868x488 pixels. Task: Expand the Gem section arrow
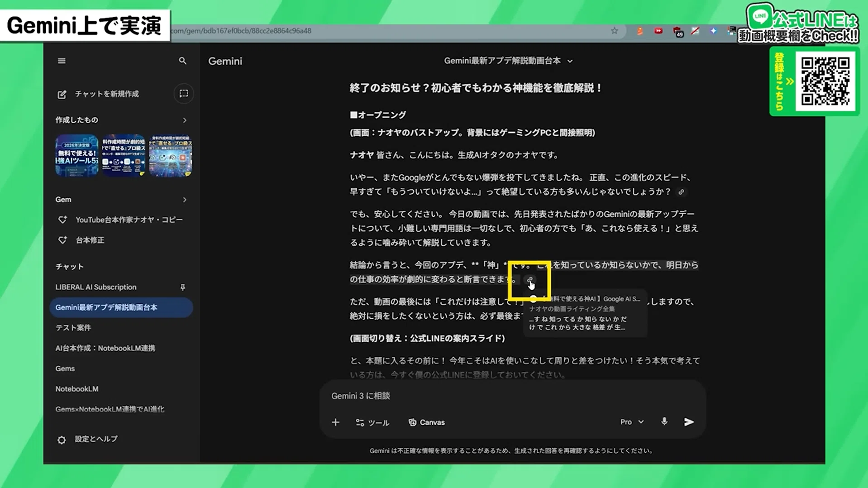(184, 200)
